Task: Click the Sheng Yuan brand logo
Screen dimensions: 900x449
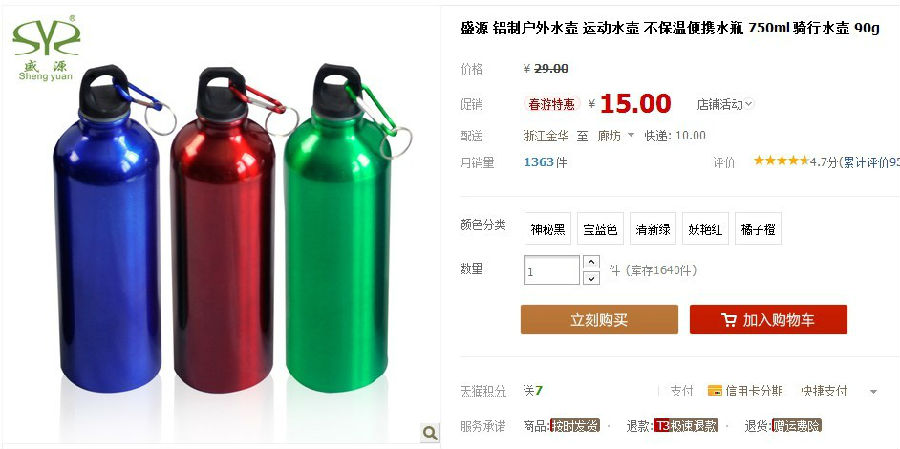Action: tap(46, 49)
